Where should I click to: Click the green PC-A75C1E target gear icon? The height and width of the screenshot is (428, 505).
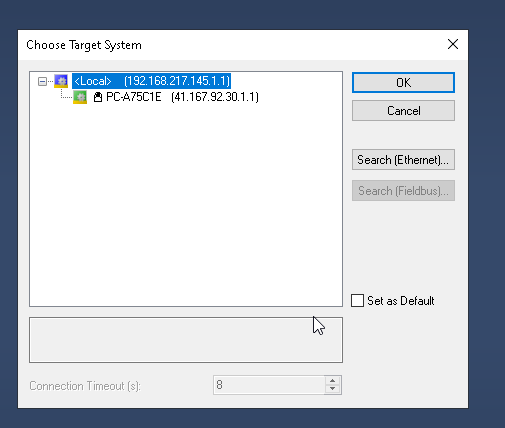[80, 97]
